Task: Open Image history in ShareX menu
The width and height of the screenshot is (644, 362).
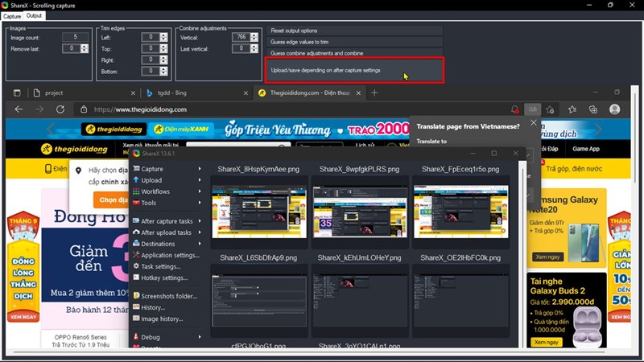Action: point(167,319)
